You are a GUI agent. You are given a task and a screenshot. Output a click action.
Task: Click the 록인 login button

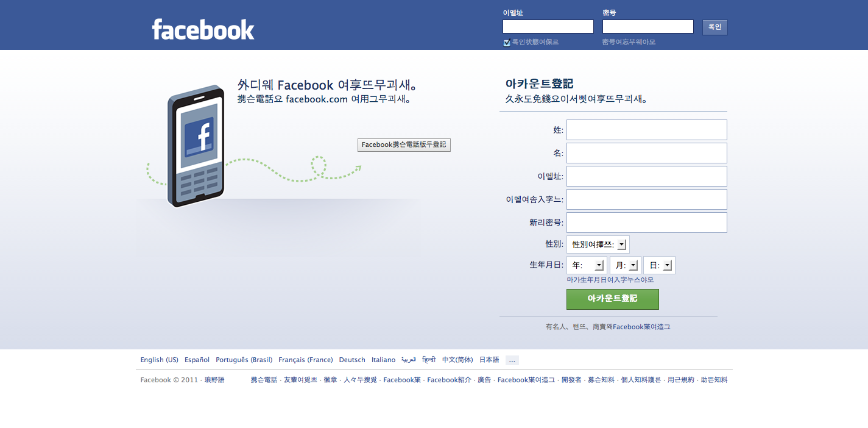point(715,27)
